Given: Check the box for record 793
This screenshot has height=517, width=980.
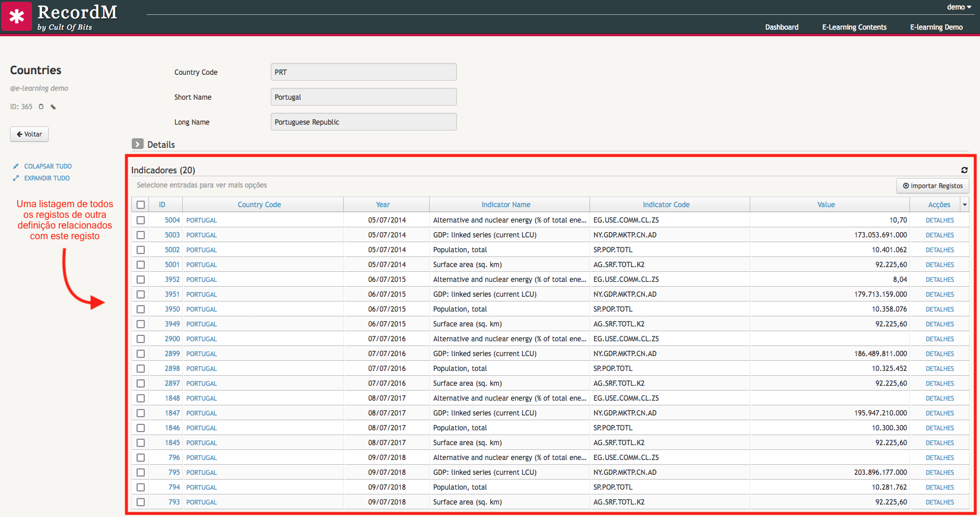Looking at the screenshot, I should [x=141, y=502].
